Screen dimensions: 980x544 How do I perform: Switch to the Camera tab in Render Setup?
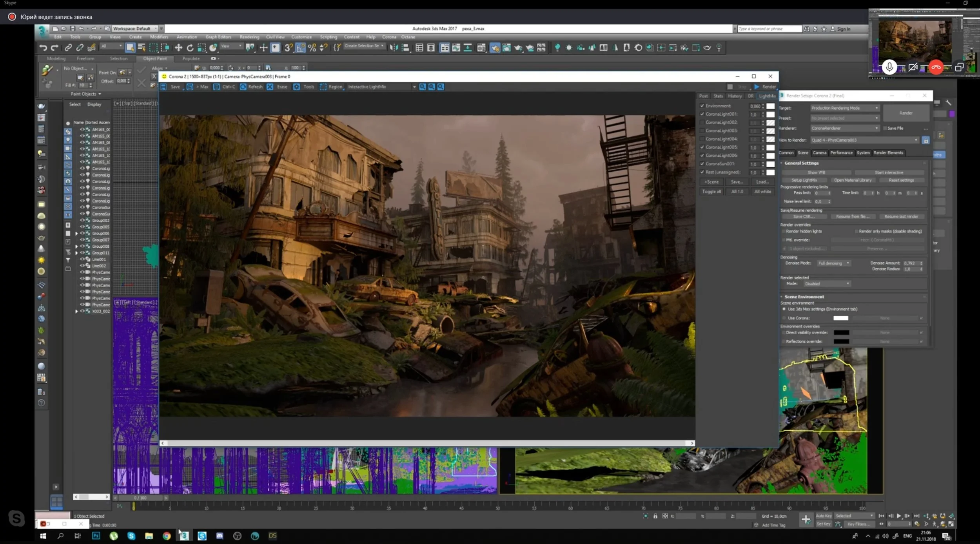coord(819,153)
